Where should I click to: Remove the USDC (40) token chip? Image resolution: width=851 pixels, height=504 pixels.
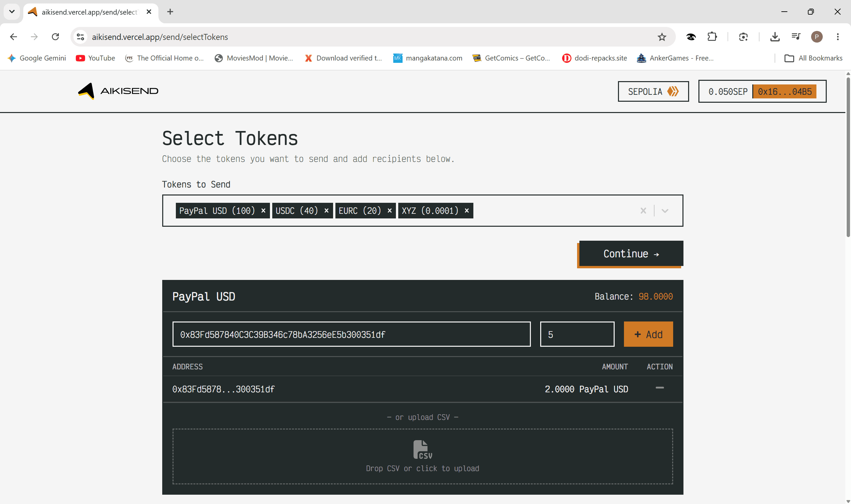(326, 210)
